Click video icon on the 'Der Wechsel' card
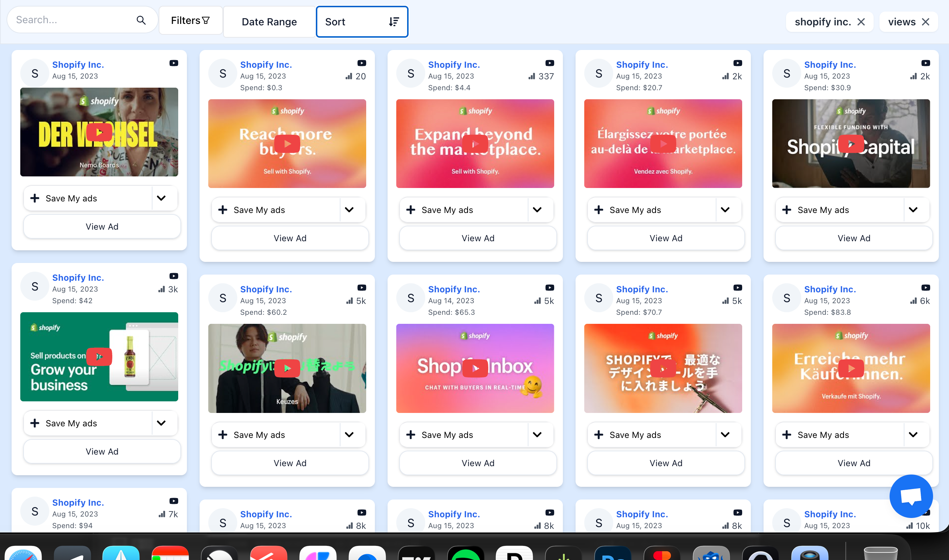Screen dimensions: 949x560 174,63
